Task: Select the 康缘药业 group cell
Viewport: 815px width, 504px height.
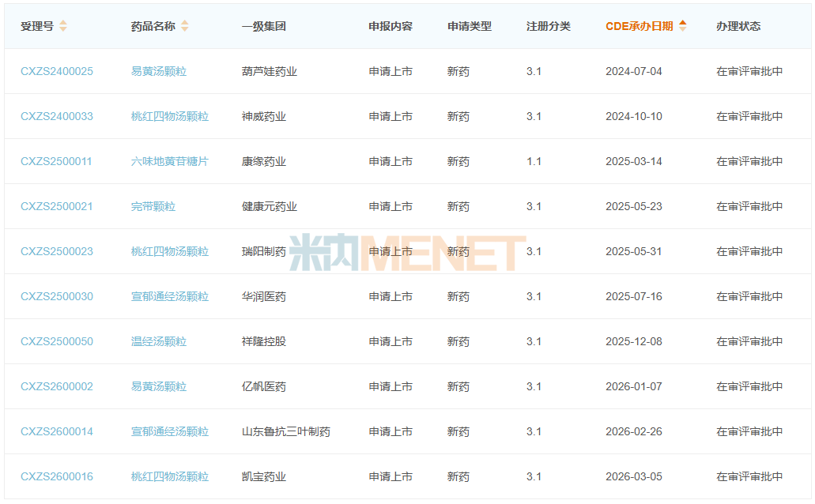Action: click(263, 162)
